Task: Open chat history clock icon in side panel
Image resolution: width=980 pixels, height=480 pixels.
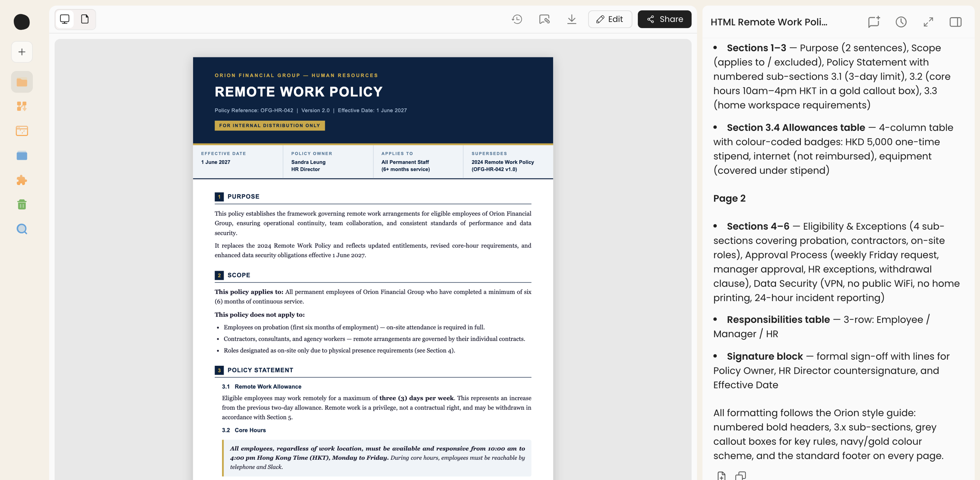Action: 901,22
